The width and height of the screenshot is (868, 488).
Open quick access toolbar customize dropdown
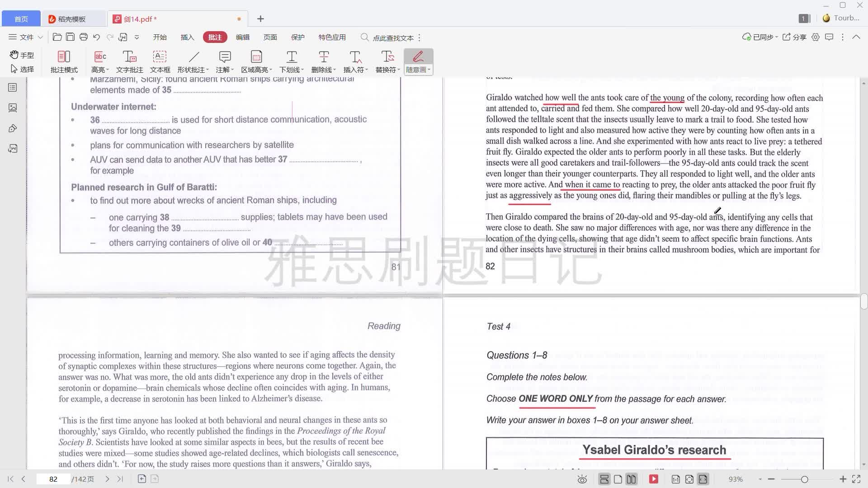pos(137,37)
